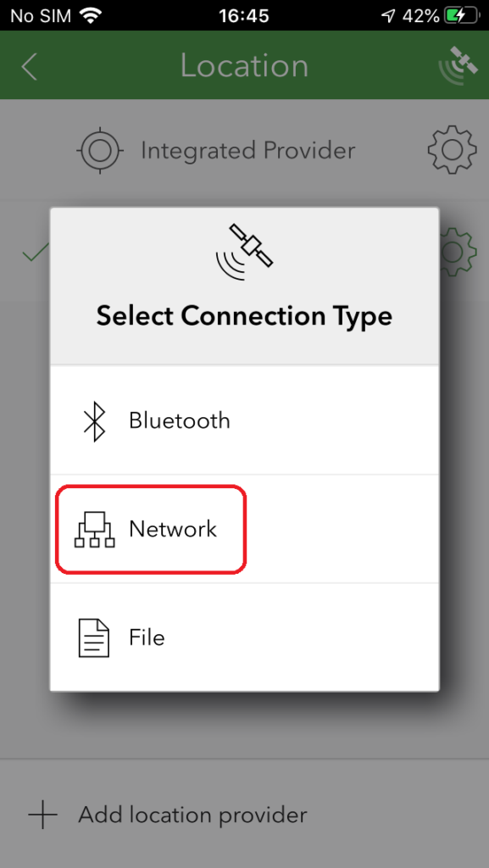Tap the Select Connection Type heading
489x868 pixels.
click(244, 316)
